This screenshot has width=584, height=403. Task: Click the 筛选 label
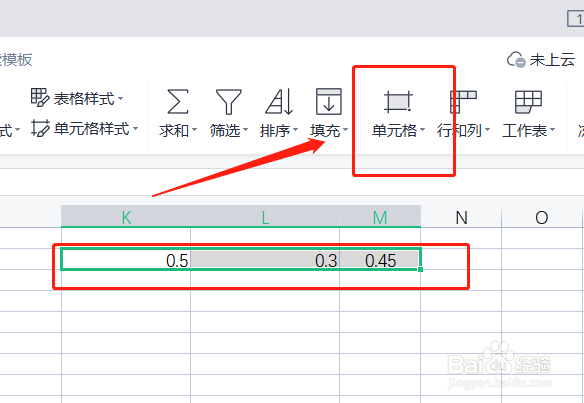point(225,131)
